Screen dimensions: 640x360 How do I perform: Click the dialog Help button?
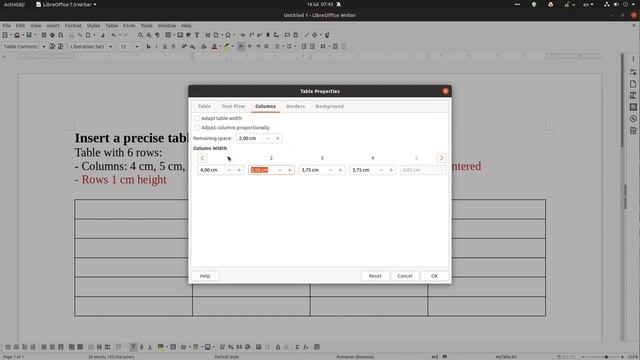tap(205, 276)
